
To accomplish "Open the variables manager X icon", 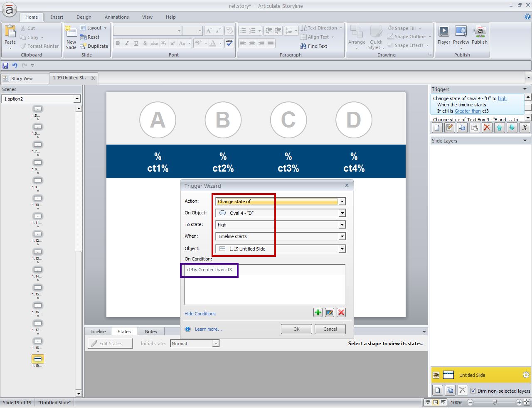I will click(x=525, y=128).
